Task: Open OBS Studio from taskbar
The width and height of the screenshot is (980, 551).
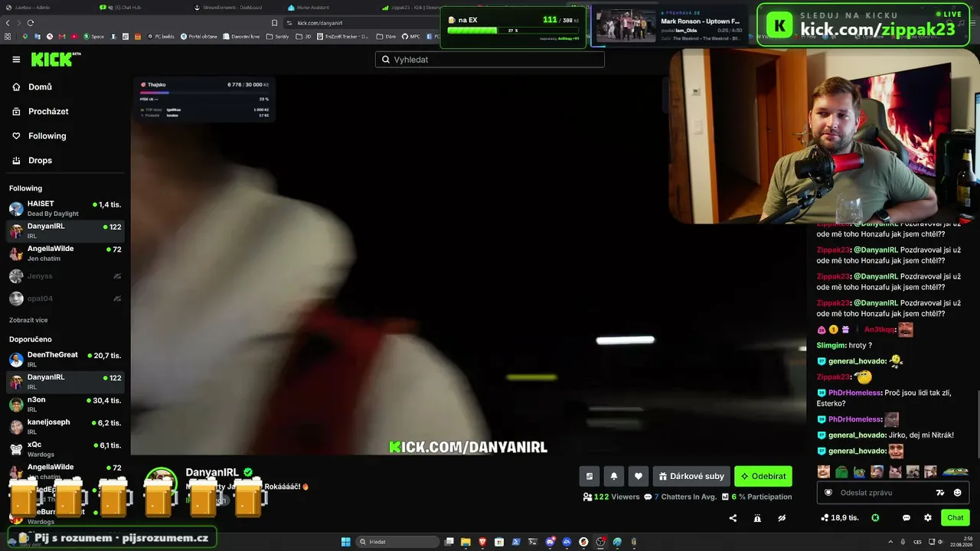Action: click(x=600, y=542)
